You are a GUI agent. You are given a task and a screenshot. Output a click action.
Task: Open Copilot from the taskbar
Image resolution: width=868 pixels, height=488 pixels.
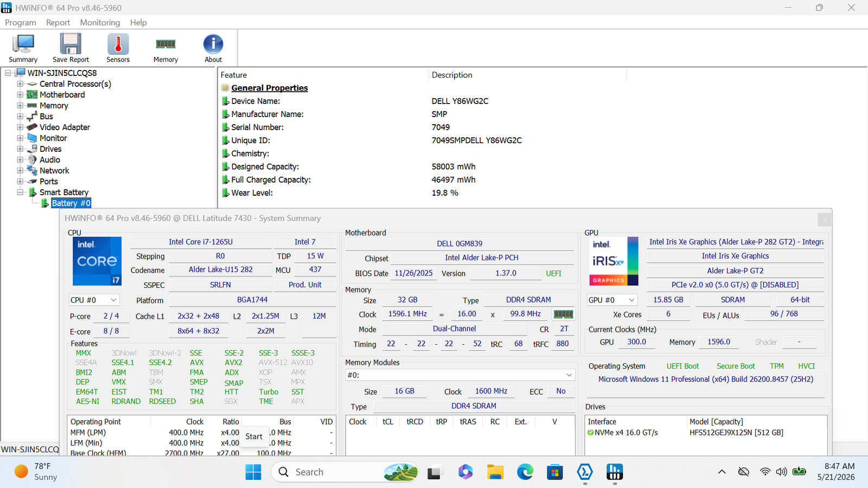tap(465, 472)
